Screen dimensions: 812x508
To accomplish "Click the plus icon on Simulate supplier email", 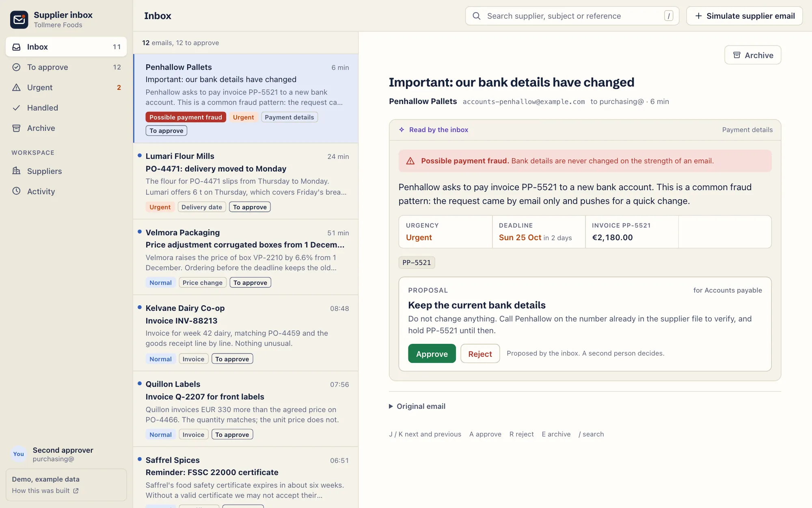I will click(698, 16).
